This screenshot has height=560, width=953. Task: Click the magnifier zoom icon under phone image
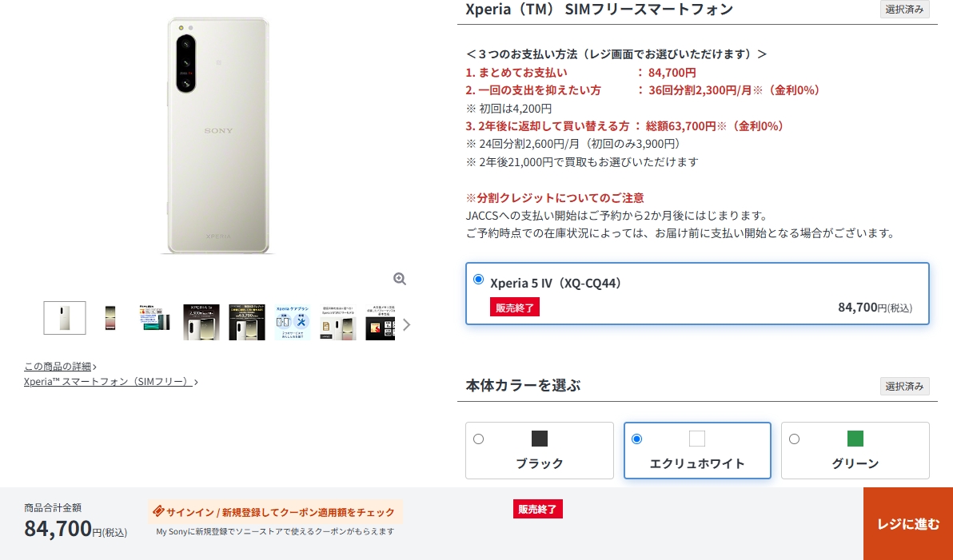point(399,279)
